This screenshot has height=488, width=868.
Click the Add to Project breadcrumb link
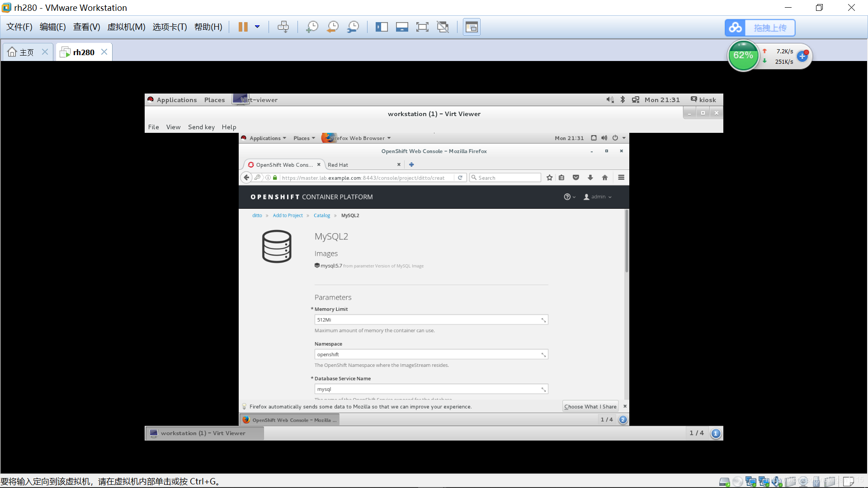click(288, 216)
